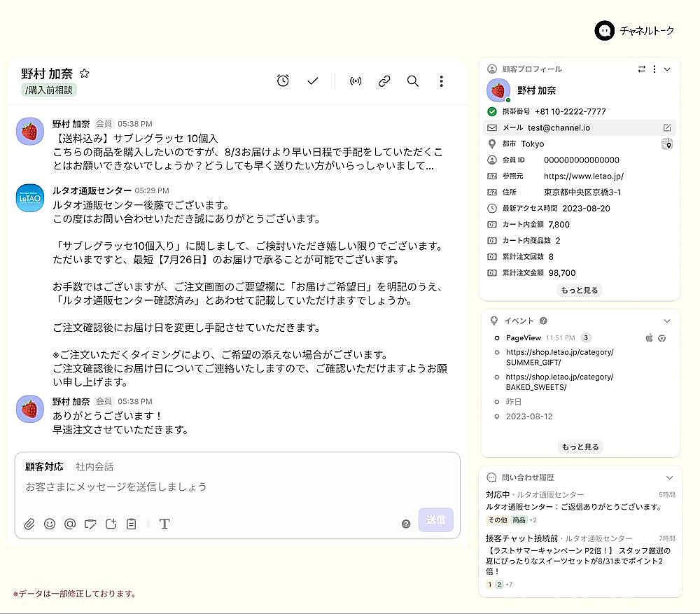Viewport: 700px width, 614px height.
Task: Toggle the favorite star next to 野村 加奈
Action: [x=85, y=74]
